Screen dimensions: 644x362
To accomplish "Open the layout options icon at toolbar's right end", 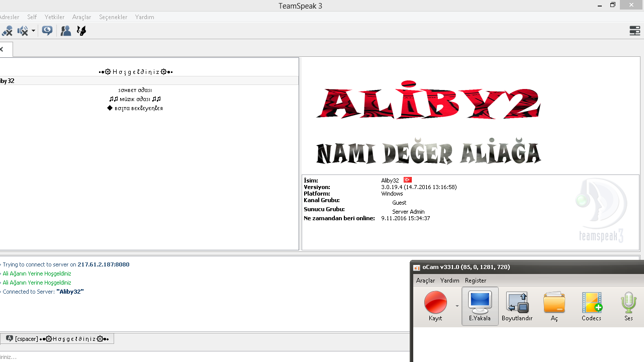I will coord(634,31).
